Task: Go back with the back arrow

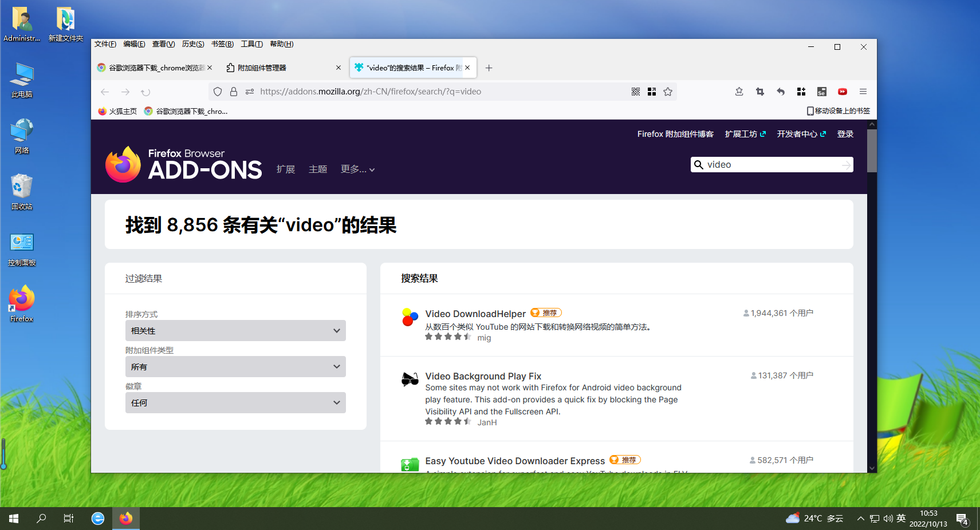Action: pyautogui.click(x=105, y=92)
